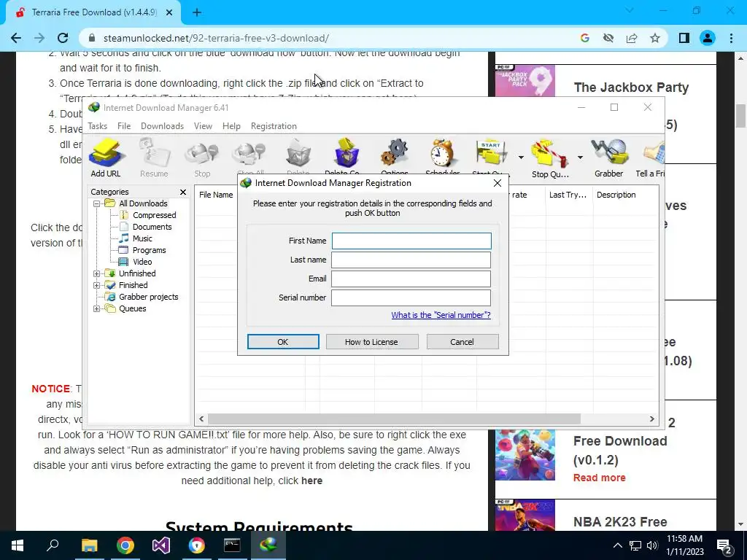Go back in Chrome browser
Screen dimensions: 747x560
[x=16, y=38]
